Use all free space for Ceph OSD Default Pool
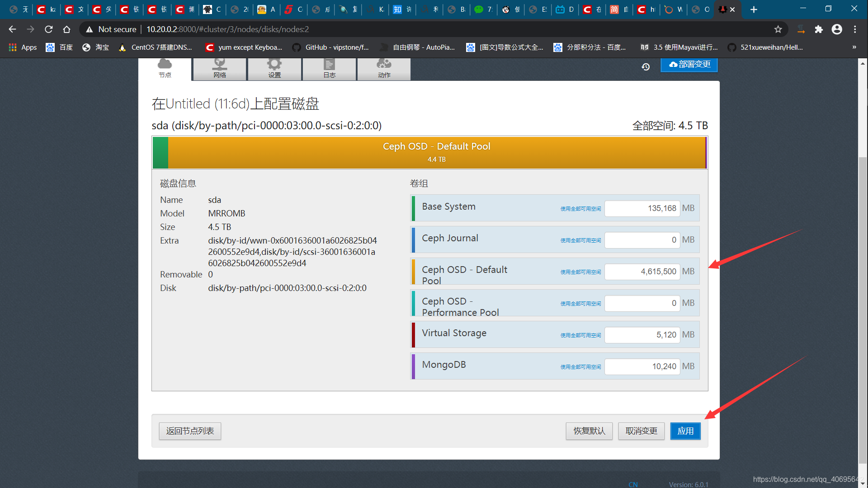 click(x=580, y=272)
